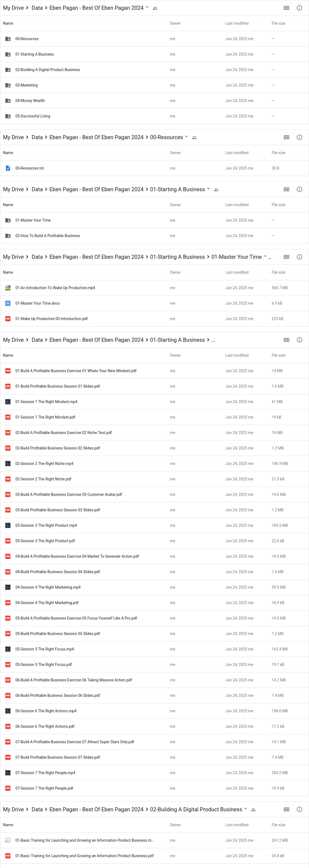Viewport: 309px width, 868px height.
Task: Click shared-people icon next to 00-Resources breadcrumb
Action: tap(194, 138)
